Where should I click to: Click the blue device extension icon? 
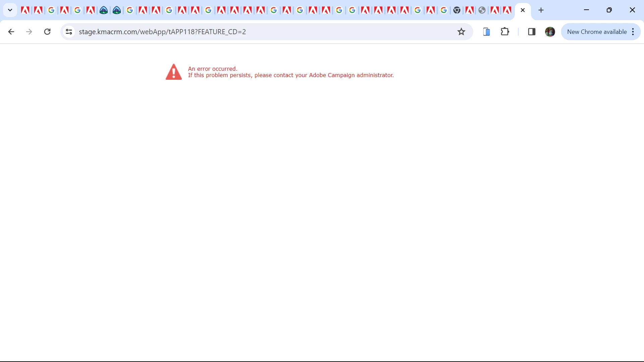point(486,32)
